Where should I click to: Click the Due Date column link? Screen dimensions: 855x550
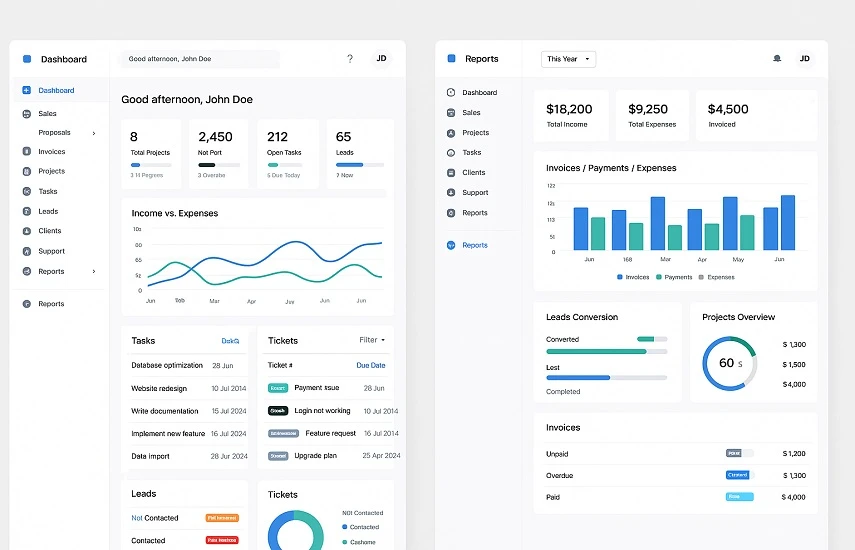coord(370,366)
